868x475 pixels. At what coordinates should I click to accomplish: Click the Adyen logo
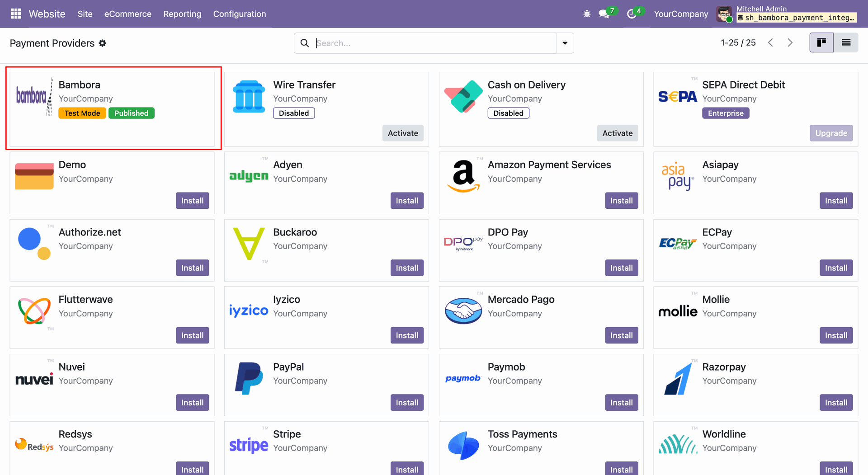point(249,176)
